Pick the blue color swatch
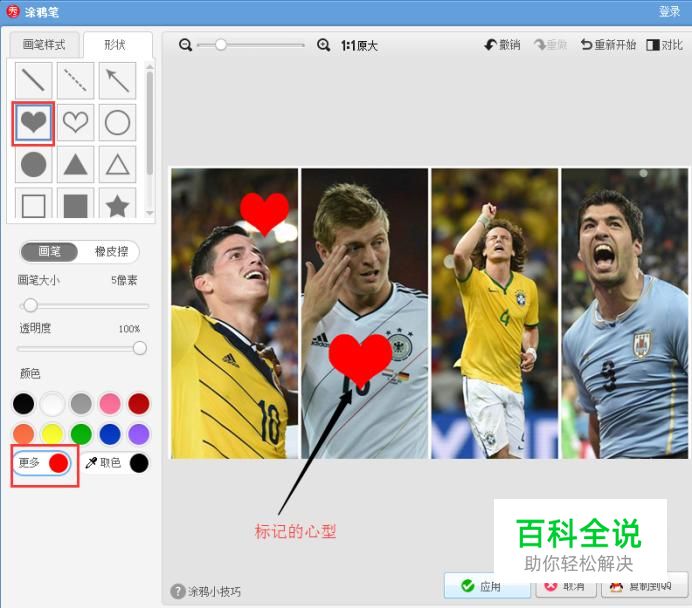The image size is (692, 608). tap(110, 434)
